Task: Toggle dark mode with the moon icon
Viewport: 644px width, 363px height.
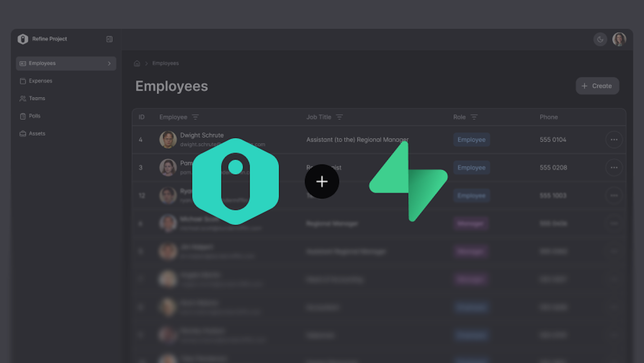Action: [600, 39]
